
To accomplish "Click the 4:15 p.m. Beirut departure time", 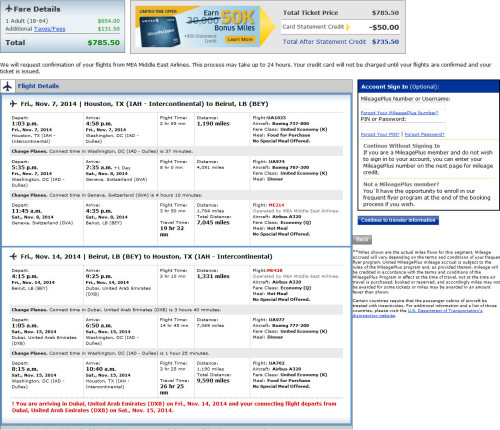I will point(25,276).
